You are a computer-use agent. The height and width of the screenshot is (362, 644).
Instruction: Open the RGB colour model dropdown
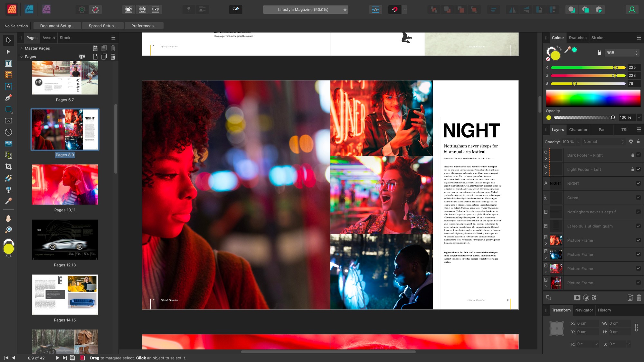[621, 52]
